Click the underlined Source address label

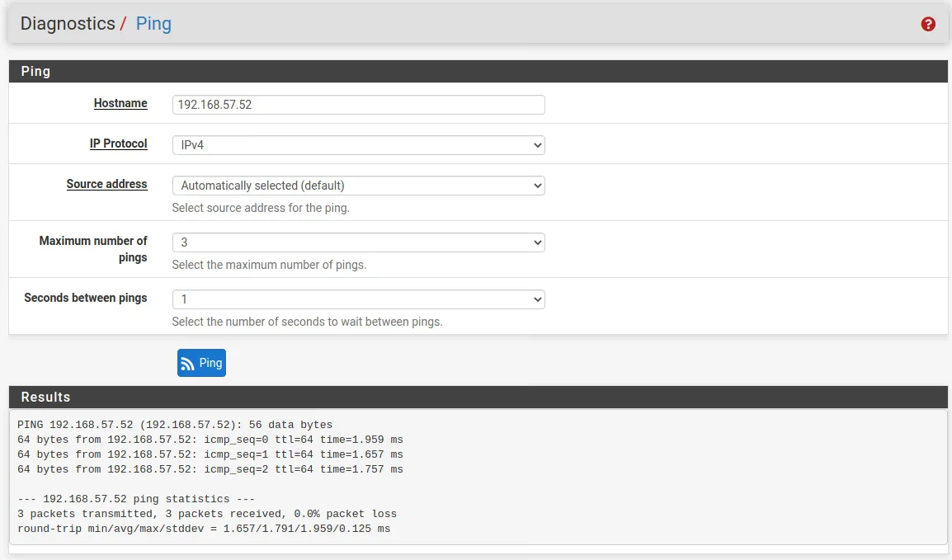pos(106,184)
